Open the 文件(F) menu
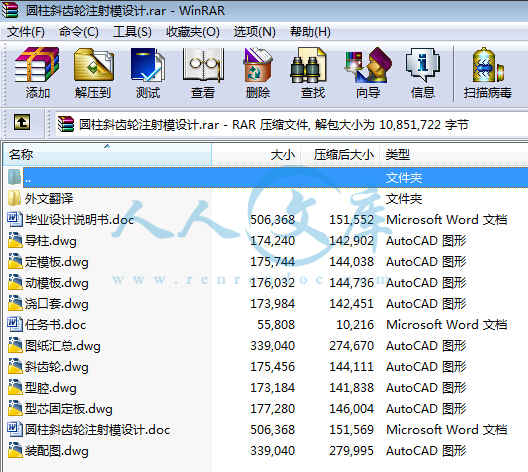The height and width of the screenshot is (472, 528). pos(26,32)
